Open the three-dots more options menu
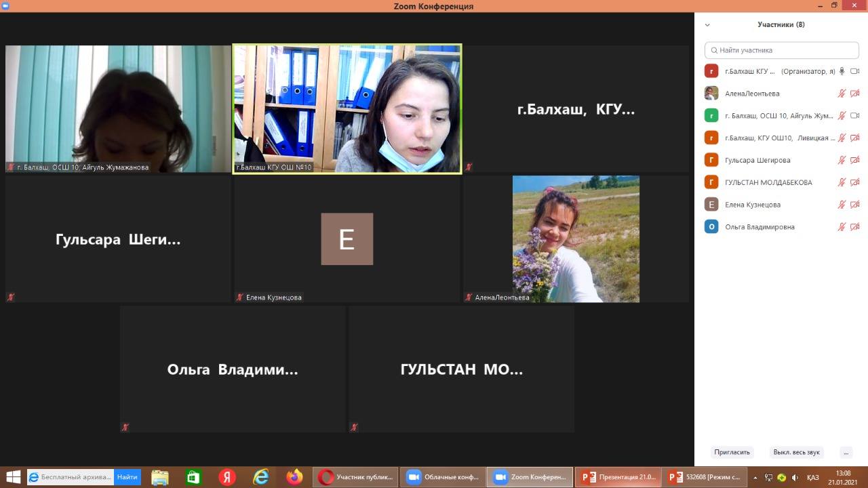Screen dimensions: 868x488 (x=845, y=452)
